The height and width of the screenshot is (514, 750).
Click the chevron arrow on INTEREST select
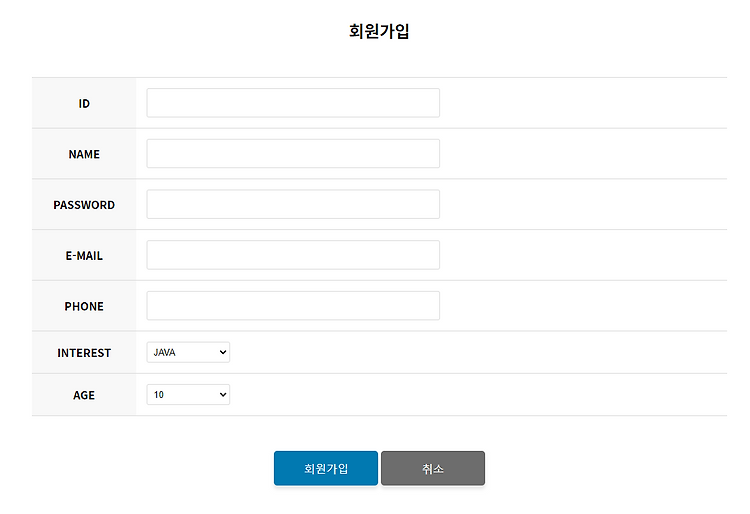[x=222, y=352]
